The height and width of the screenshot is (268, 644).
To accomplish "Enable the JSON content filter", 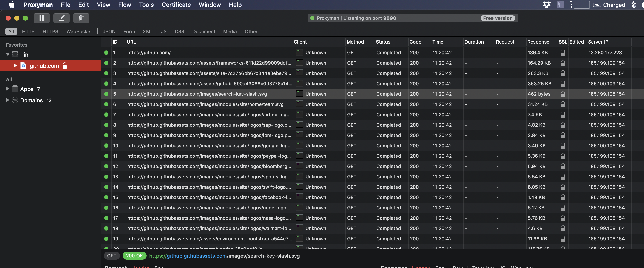I will (109, 31).
